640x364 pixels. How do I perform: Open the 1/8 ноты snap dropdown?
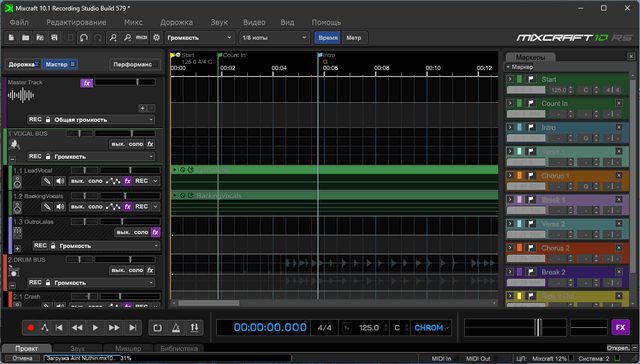coord(274,38)
